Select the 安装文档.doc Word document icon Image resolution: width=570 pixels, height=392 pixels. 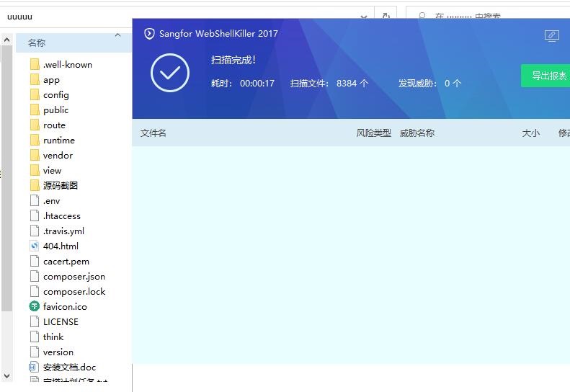(x=35, y=367)
